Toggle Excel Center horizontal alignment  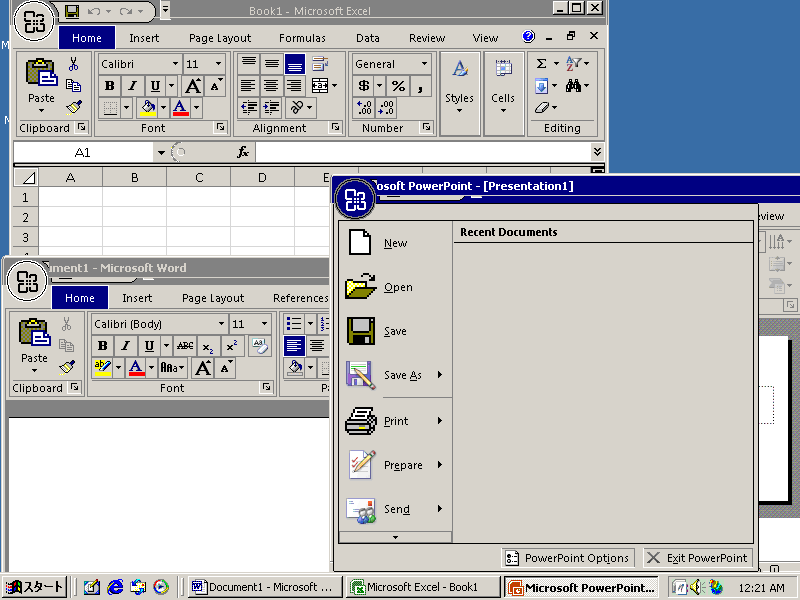[x=270, y=86]
